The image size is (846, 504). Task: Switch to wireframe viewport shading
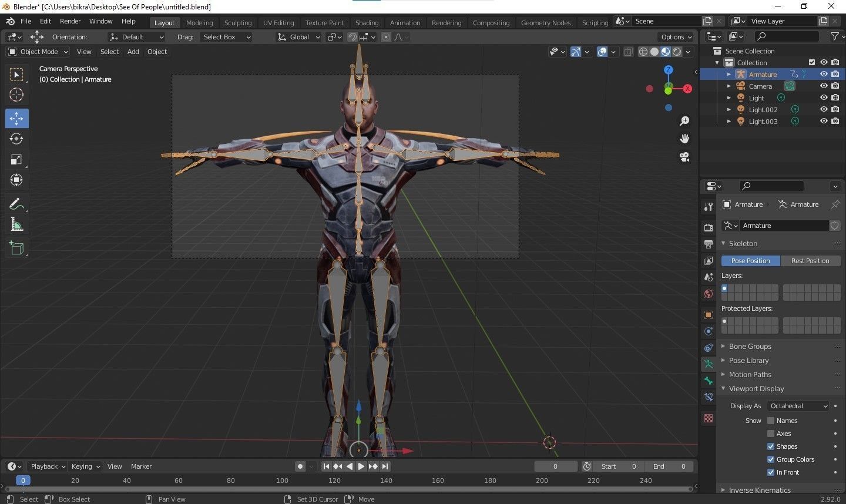click(643, 52)
